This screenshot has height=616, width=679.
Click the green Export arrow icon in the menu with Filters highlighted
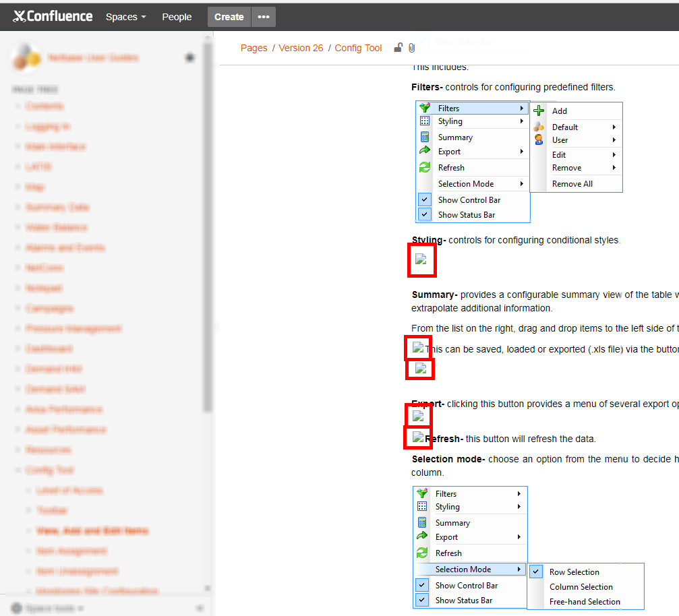click(425, 151)
